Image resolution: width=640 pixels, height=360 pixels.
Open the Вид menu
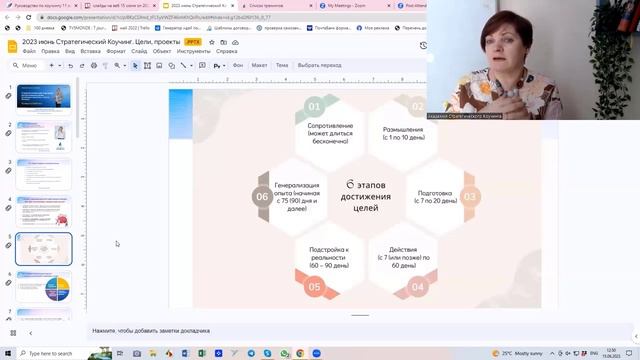coord(70,51)
